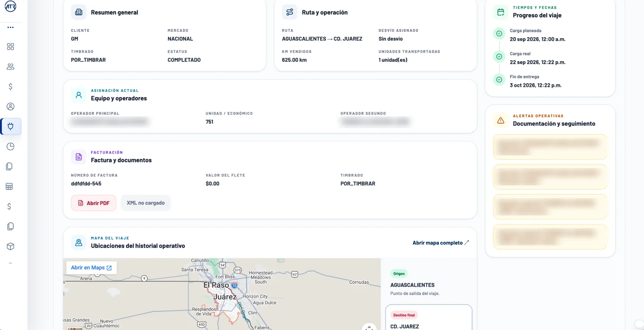Click the person icon beside Equipo y operadores
This screenshot has height=330, width=644.
click(x=79, y=95)
